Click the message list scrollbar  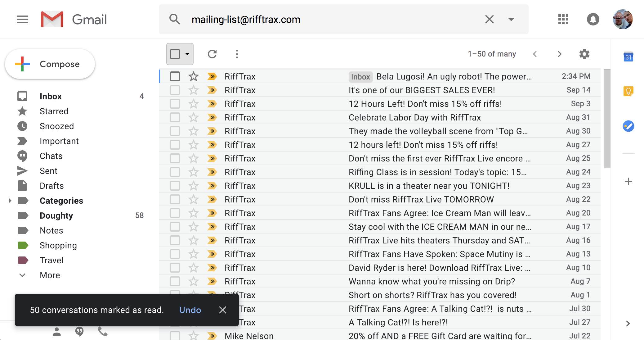[x=607, y=119]
